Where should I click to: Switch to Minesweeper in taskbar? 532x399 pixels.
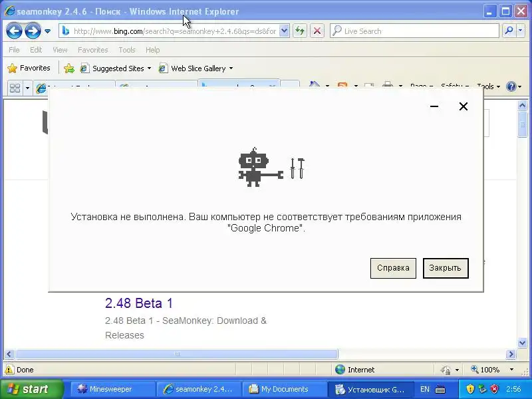[112, 389]
